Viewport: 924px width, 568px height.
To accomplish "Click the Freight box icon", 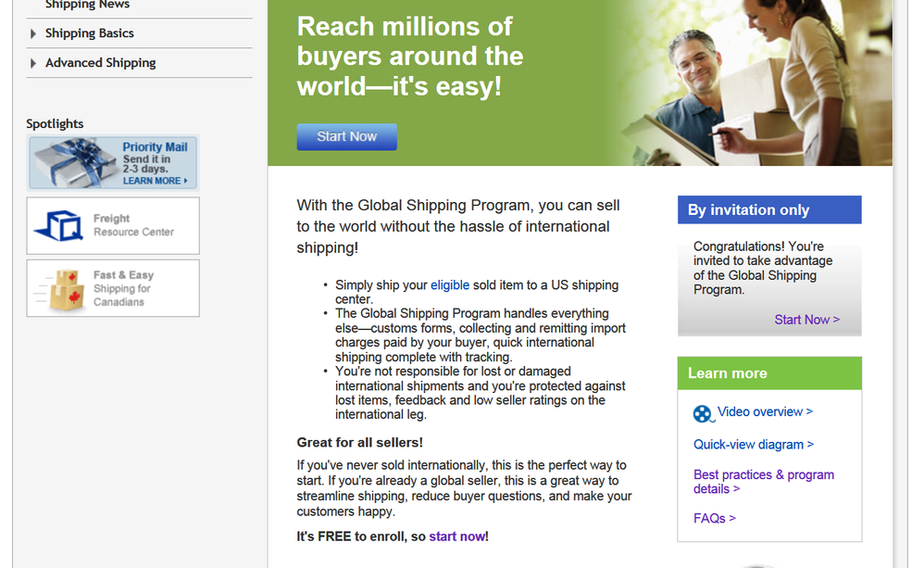I will (57, 226).
